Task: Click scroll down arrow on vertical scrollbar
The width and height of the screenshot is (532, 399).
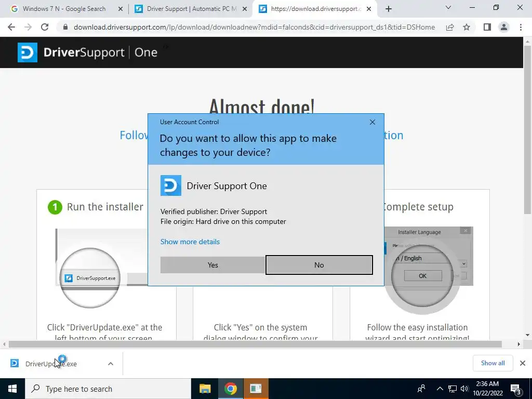Action: (x=528, y=335)
